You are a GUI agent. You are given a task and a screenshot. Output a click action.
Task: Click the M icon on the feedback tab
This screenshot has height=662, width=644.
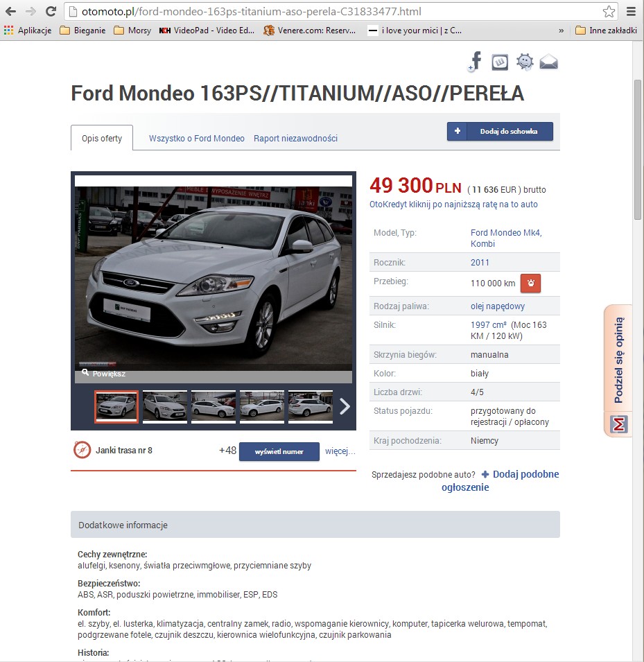pos(618,424)
